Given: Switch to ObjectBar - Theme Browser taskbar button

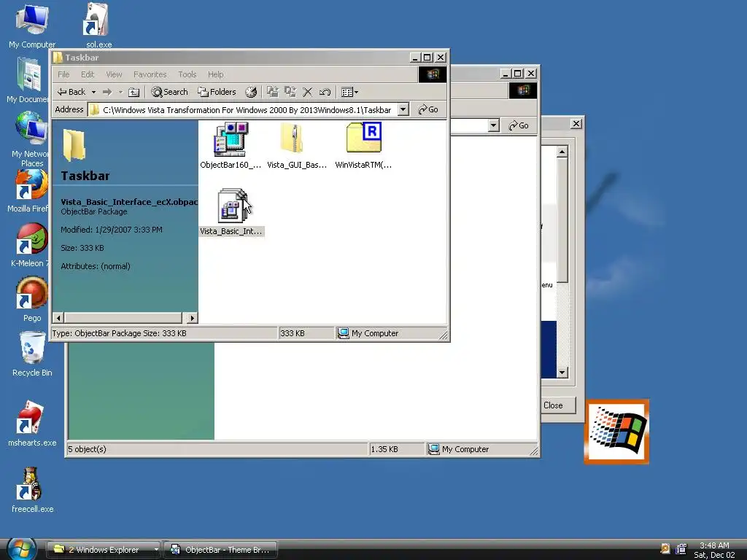Looking at the screenshot, I should click(x=220, y=550).
